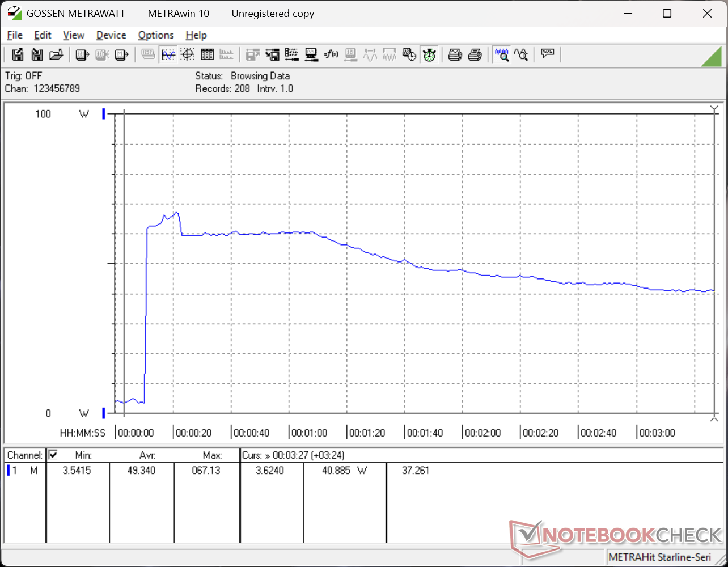
Task: Open the View menu
Action: coord(74,35)
